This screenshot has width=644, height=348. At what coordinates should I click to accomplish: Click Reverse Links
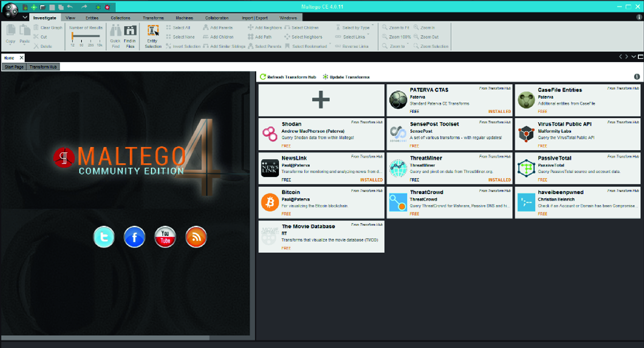tap(351, 46)
